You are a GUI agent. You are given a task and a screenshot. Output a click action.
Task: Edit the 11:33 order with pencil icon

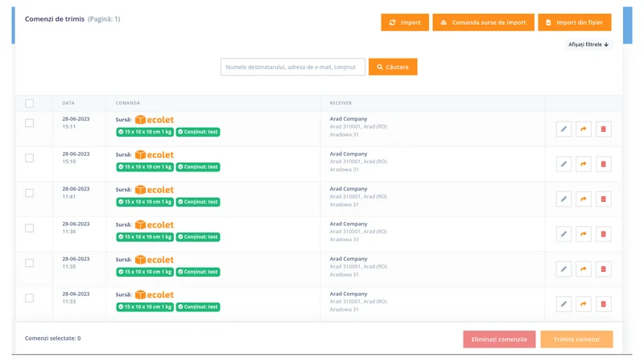coord(563,304)
